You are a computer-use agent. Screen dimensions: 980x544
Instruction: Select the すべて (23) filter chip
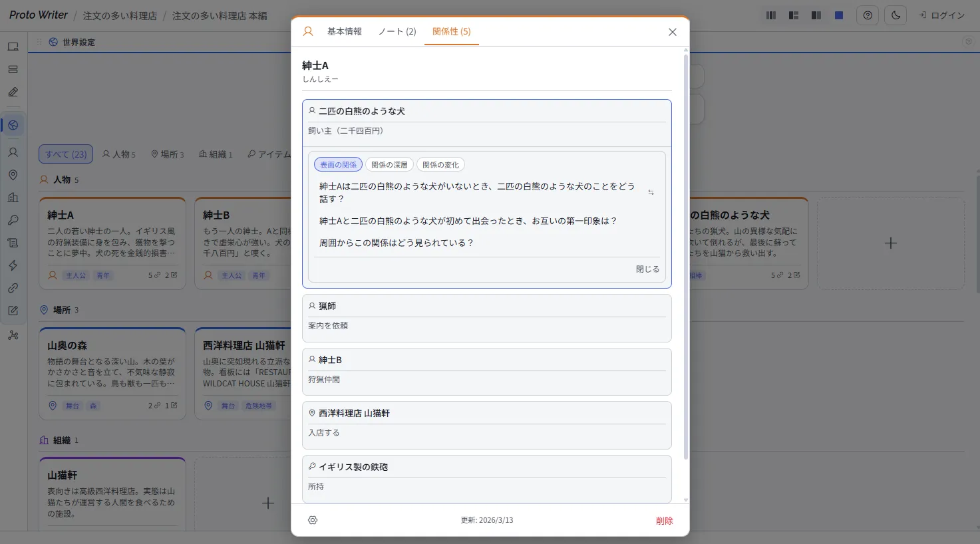point(65,154)
